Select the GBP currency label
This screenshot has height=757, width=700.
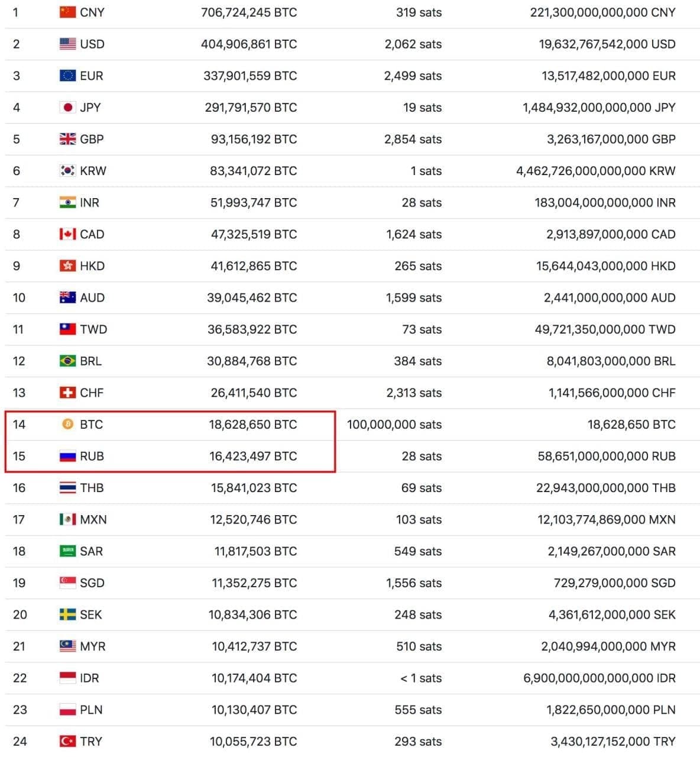pyautogui.click(x=92, y=139)
